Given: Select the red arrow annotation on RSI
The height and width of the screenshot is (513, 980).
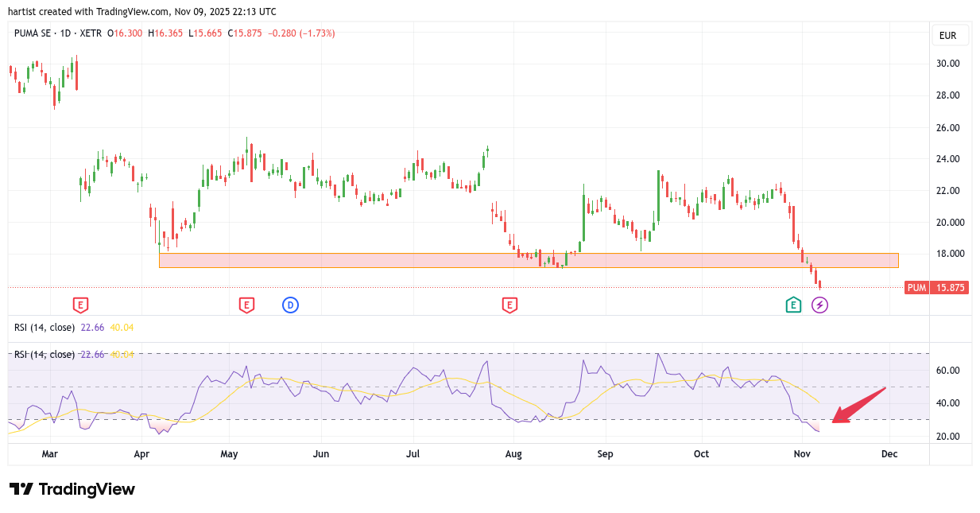Looking at the screenshot, I should click(858, 406).
